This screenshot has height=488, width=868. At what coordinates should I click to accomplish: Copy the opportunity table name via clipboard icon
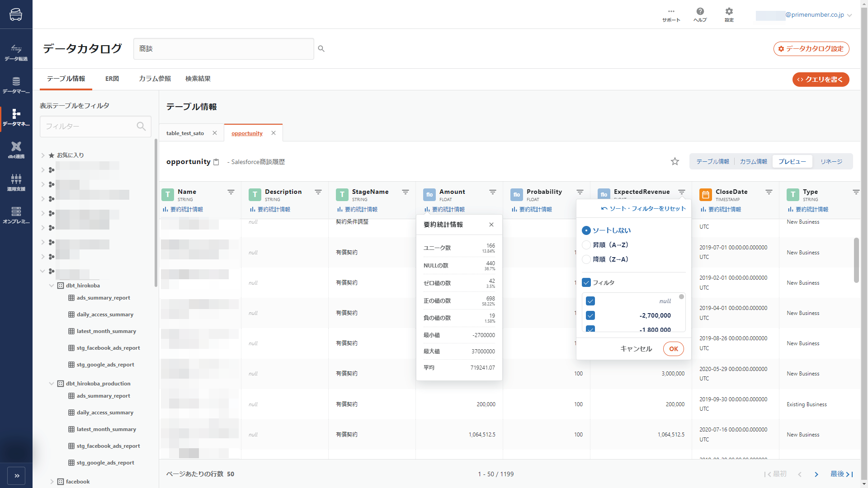click(216, 162)
